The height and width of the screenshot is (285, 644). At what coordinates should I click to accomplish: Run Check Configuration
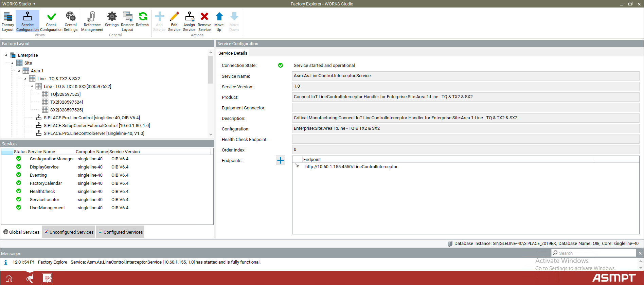[x=51, y=21]
